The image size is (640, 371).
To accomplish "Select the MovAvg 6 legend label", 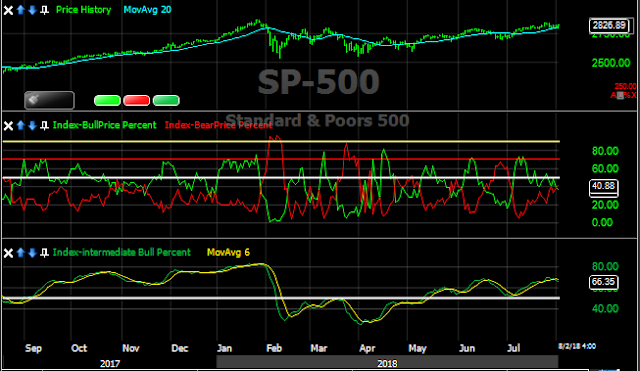I will (x=228, y=253).
